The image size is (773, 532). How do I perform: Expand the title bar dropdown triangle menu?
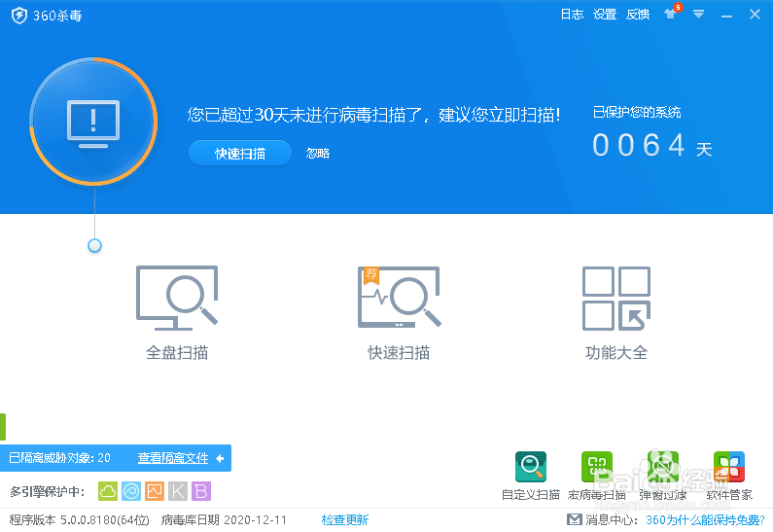(698, 15)
